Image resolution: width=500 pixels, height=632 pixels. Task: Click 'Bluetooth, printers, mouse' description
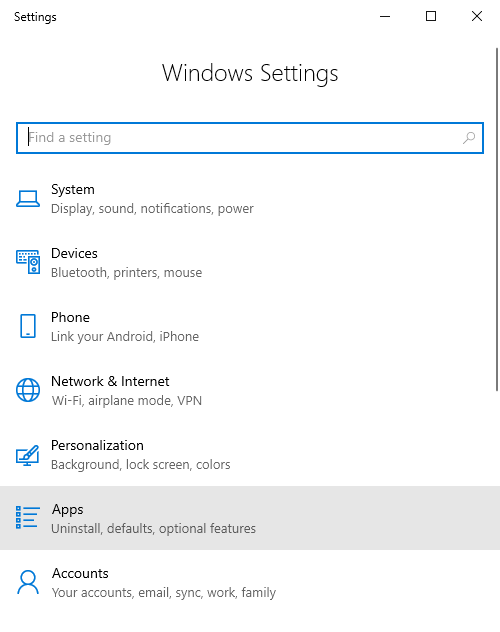(127, 273)
